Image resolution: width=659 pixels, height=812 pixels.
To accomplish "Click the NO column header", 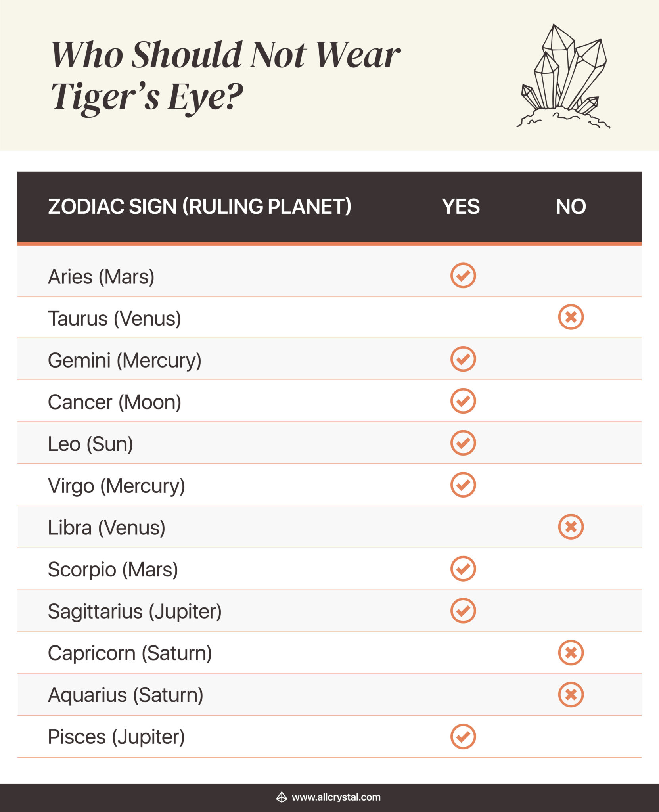I will tap(571, 207).
